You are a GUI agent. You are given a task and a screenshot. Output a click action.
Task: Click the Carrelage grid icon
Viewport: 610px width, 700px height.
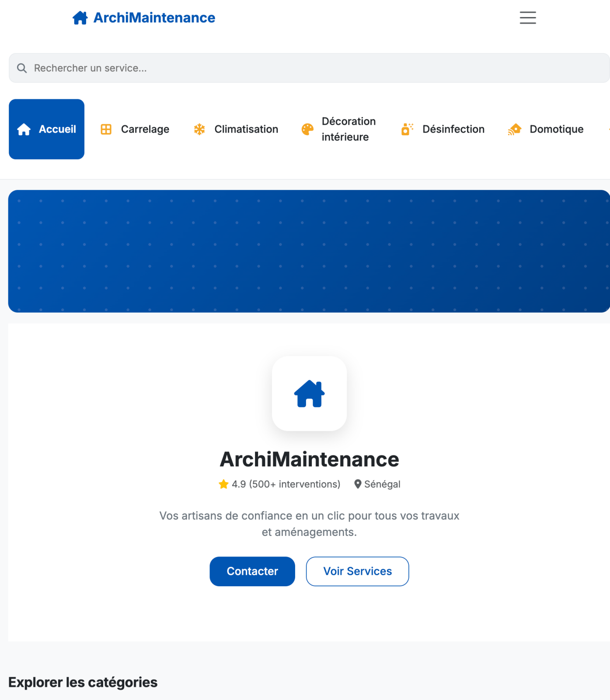click(106, 129)
